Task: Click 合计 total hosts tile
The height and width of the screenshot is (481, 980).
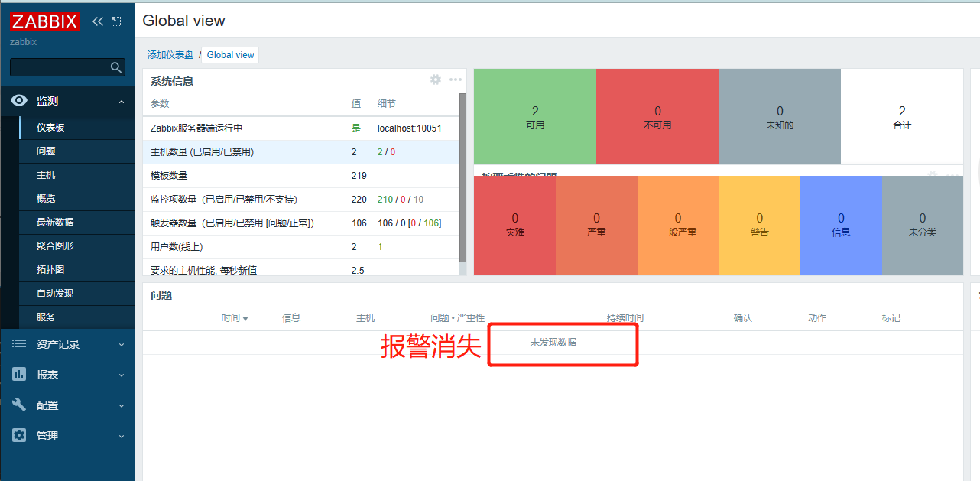Action: (x=902, y=116)
